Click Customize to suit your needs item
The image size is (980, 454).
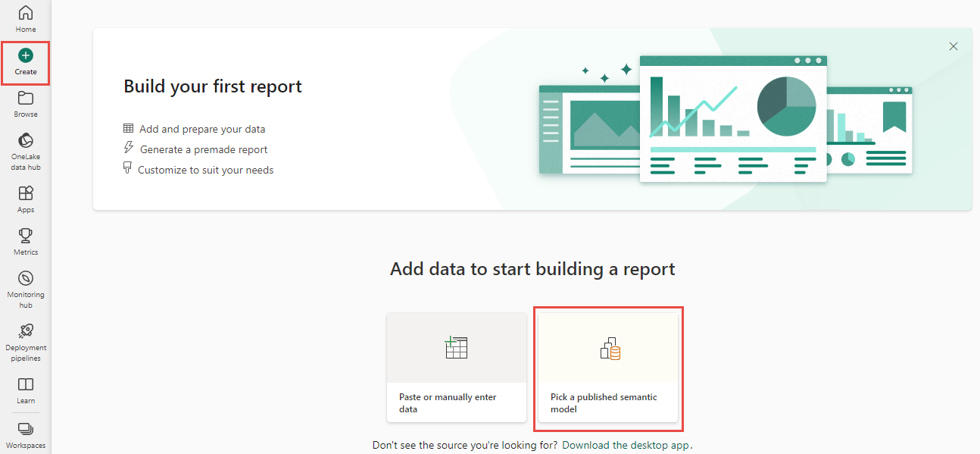coord(205,170)
